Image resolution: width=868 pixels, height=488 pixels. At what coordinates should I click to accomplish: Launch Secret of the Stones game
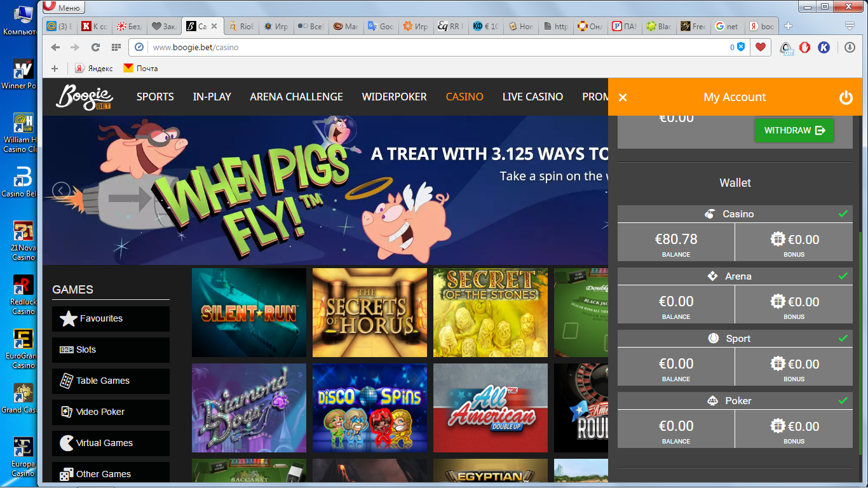491,313
